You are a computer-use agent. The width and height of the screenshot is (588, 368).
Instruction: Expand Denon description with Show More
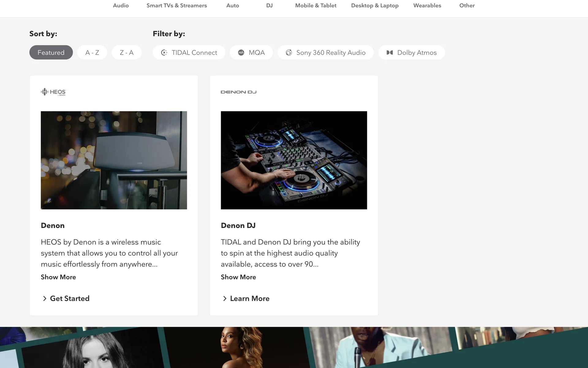pyautogui.click(x=58, y=277)
